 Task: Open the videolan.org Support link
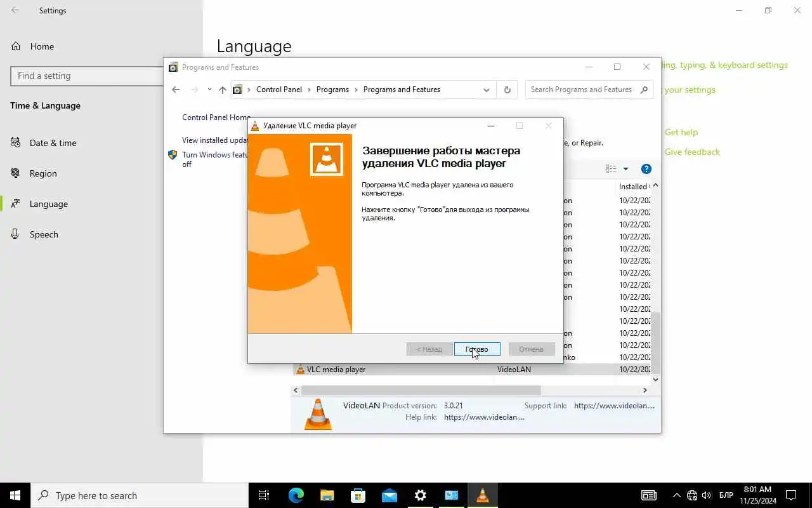tap(614, 405)
